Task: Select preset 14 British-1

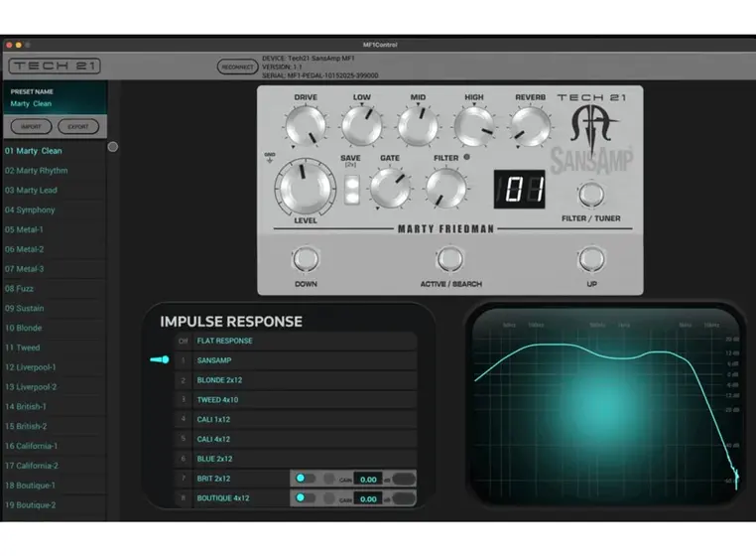Action: click(x=55, y=407)
